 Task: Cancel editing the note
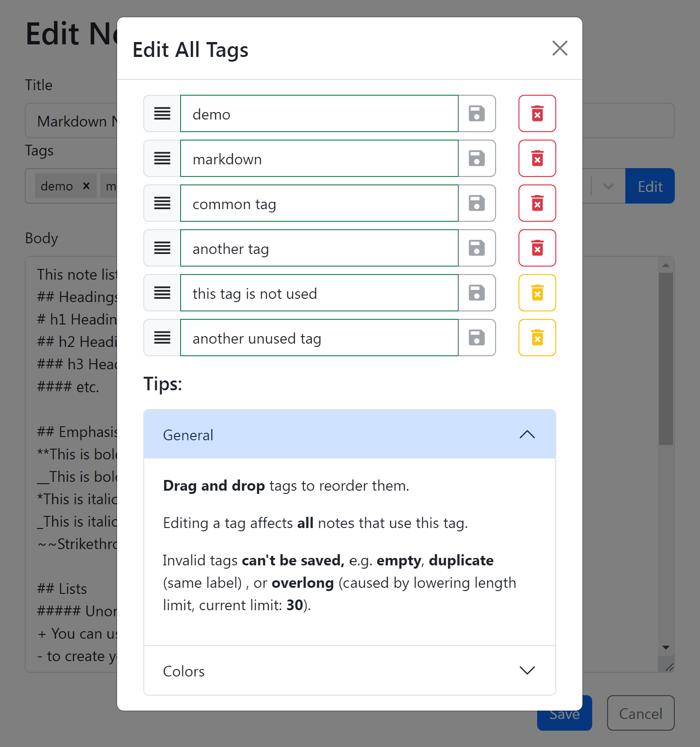tap(640, 713)
